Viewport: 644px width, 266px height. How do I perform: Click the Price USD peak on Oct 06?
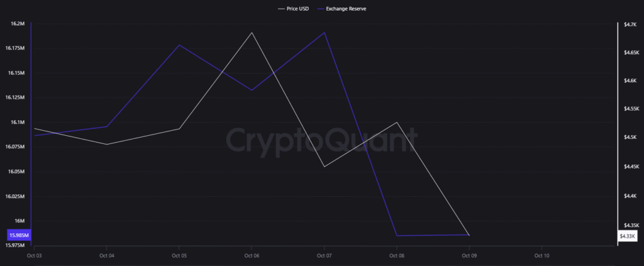pyautogui.click(x=252, y=33)
